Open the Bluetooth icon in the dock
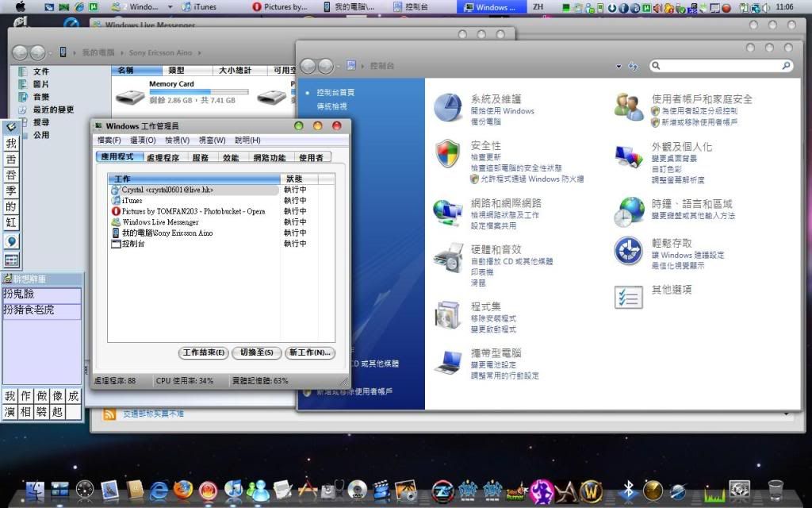 coord(628,489)
